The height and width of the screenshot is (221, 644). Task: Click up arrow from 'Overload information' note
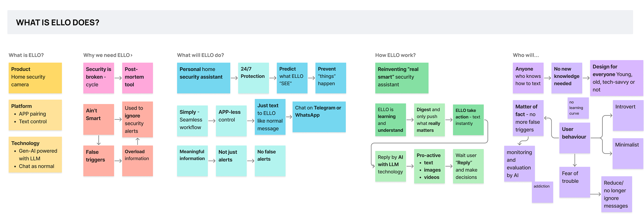(138, 141)
